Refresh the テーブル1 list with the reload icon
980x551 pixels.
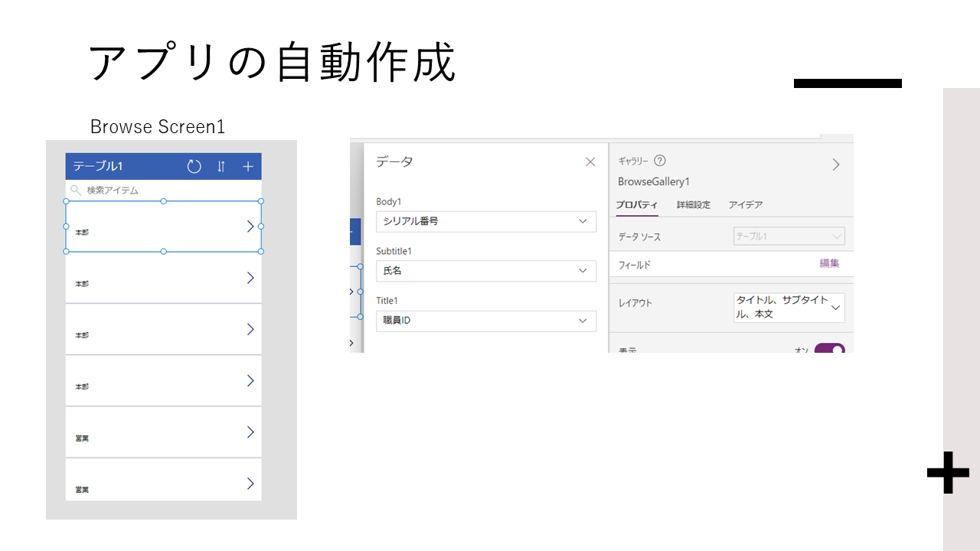pos(194,166)
